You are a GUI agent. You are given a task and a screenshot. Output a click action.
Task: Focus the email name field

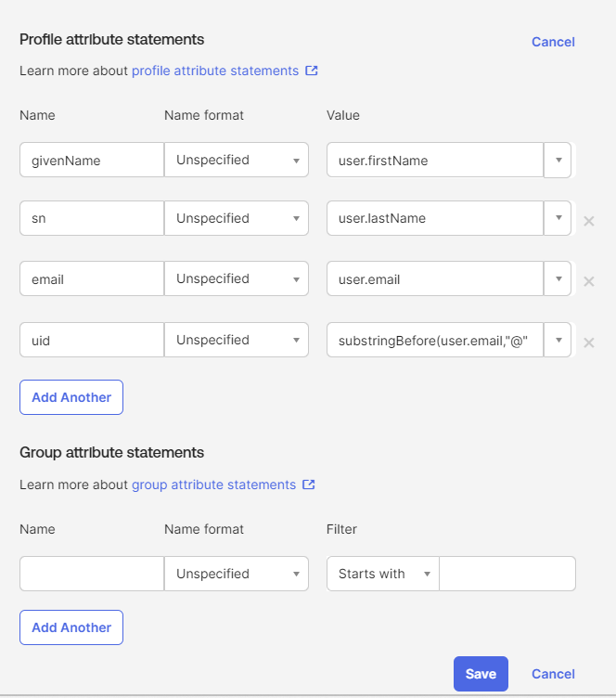[92, 278]
